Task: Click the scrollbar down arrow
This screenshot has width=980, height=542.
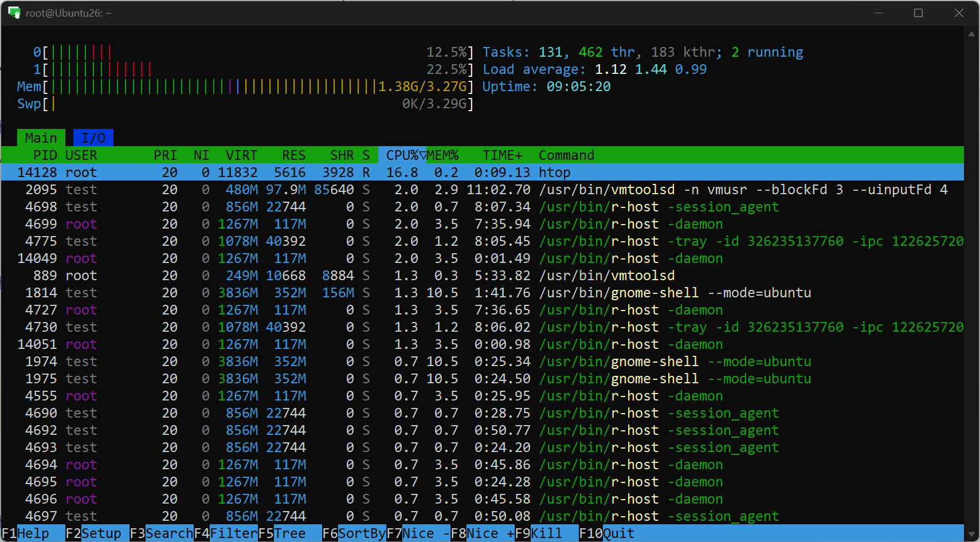Action: pyautogui.click(x=971, y=534)
